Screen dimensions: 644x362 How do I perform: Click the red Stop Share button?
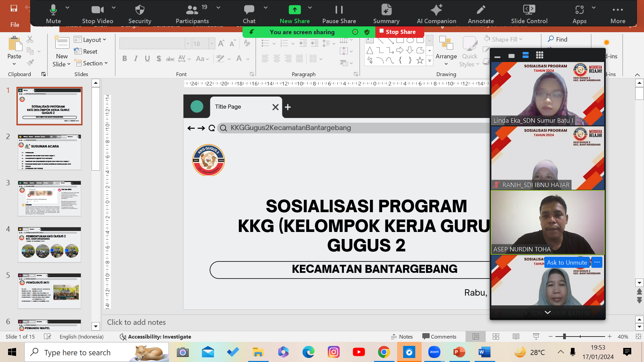coord(399,32)
